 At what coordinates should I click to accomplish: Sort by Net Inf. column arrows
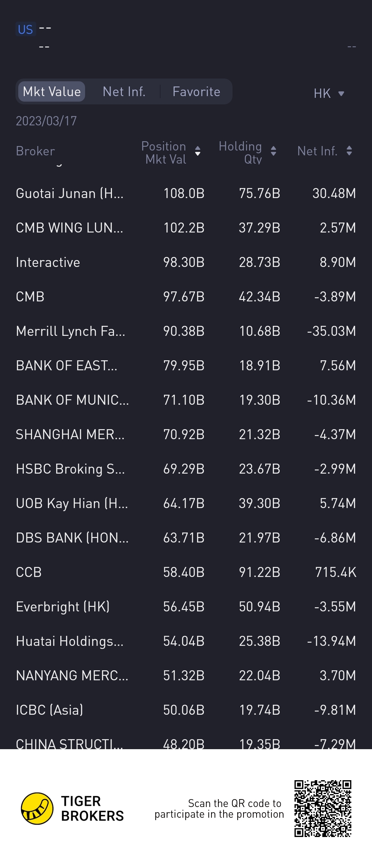click(349, 151)
